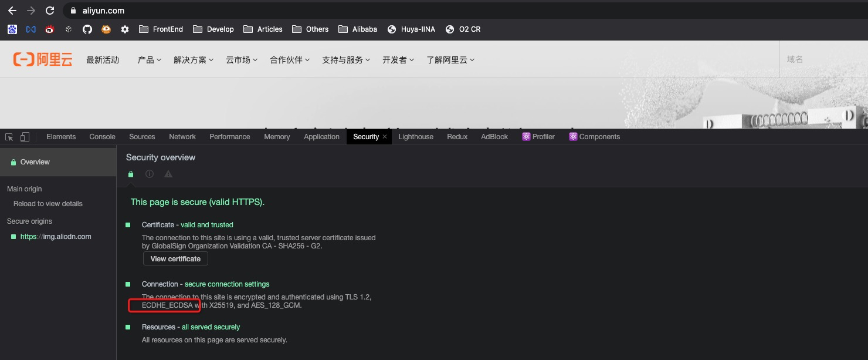Switch to the Sources tab
This screenshot has width=868, height=360.
click(x=142, y=137)
